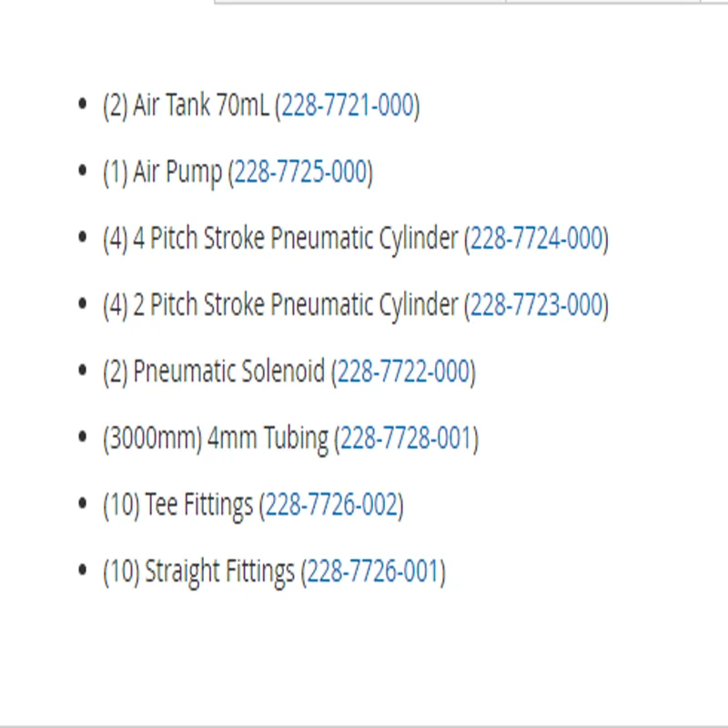The height and width of the screenshot is (728, 728).
Task: Follow the 228-7723-000 cylinder part link
Action: pyautogui.click(x=537, y=306)
